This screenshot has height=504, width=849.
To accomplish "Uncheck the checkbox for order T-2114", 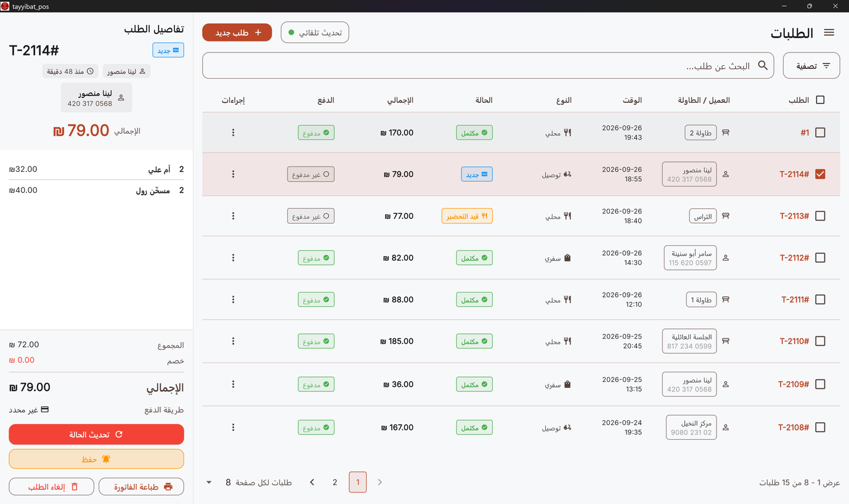I will 820,174.
